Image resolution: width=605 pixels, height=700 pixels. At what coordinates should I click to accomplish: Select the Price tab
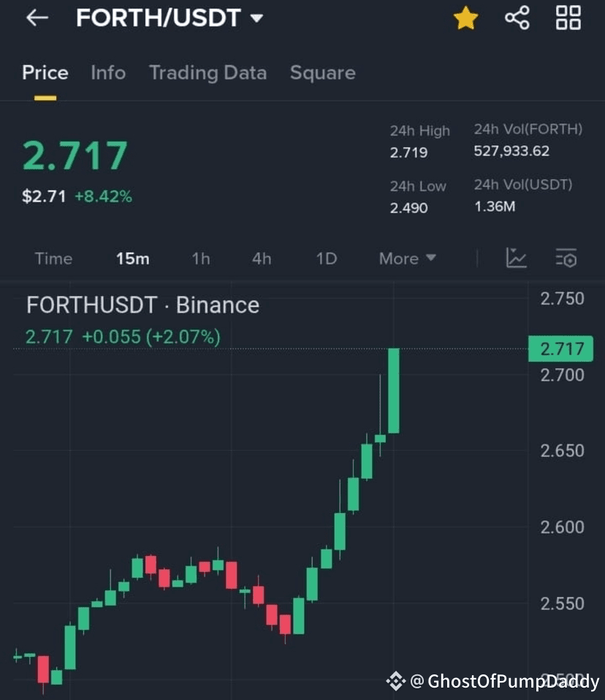pos(45,73)
